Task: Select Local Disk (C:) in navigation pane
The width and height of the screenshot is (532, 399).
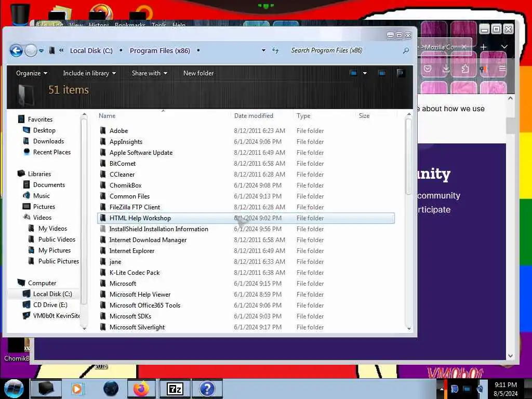Action: [x=47, y=294]
